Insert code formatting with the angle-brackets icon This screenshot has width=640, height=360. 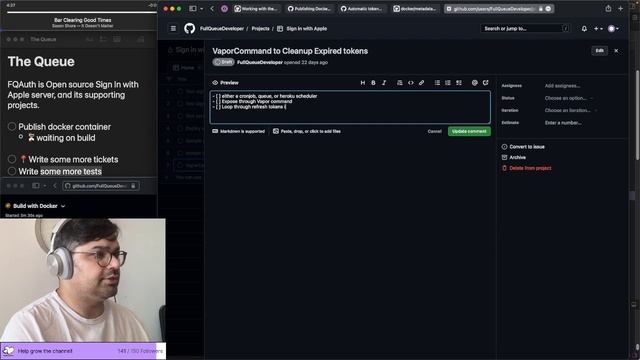(x=411, y=82)
